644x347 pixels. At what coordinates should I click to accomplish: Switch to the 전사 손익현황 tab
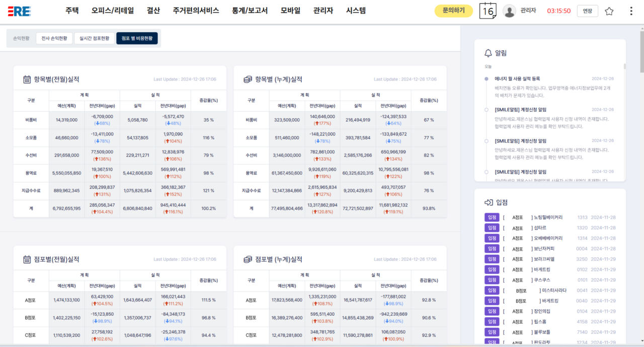[54, 38]
